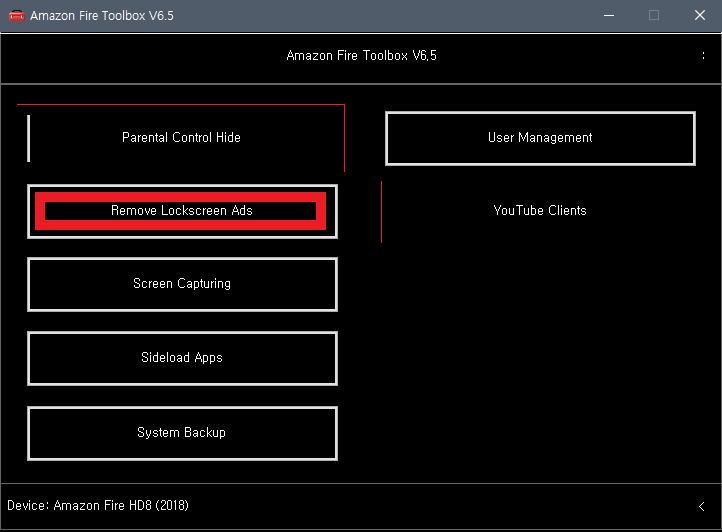The width and height of the screenshot is (722, 532).
Task: Click Remove Lockscreen Ads button
Action: (182, 211)
